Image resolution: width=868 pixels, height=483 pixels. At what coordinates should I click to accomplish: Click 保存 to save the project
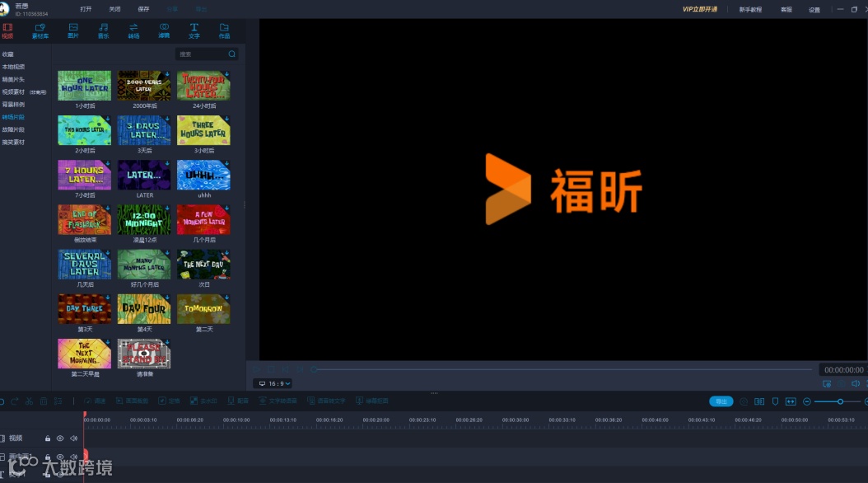(143, 9)
